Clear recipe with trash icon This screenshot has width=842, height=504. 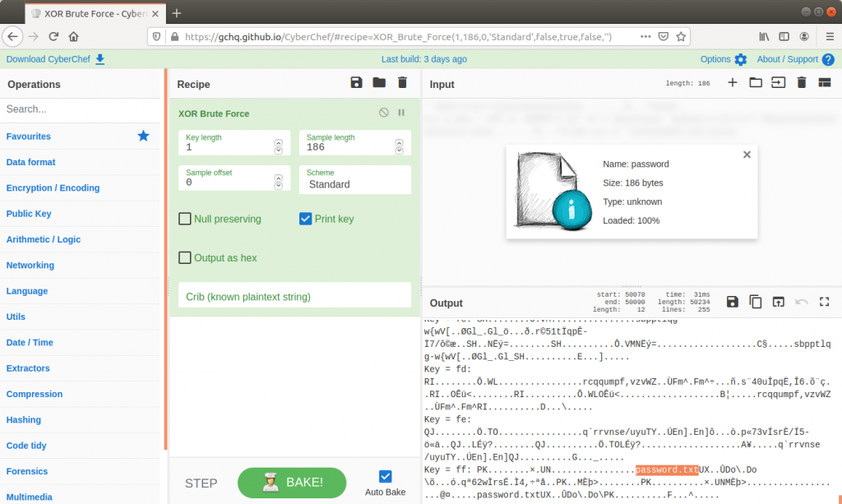[x=402, y=83]
